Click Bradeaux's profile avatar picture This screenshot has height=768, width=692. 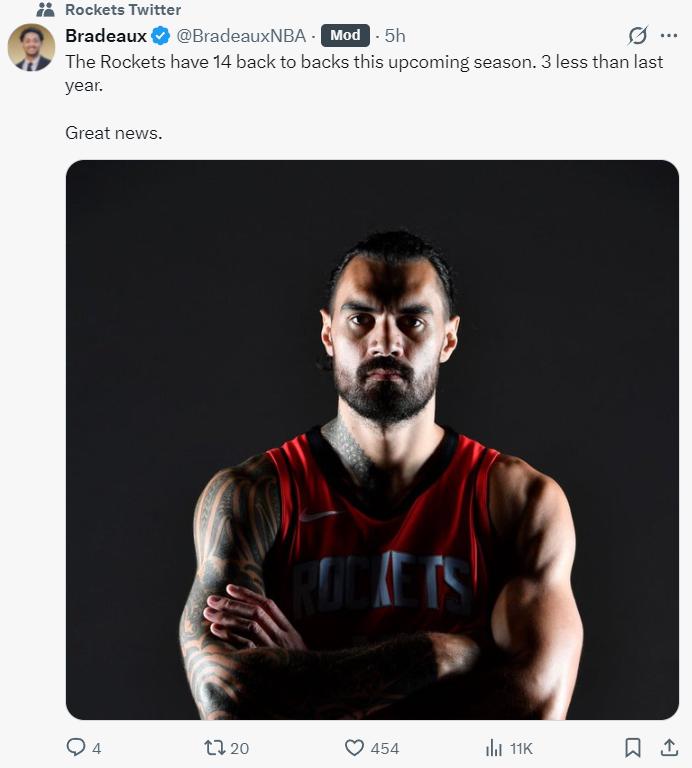coord(31,47)
